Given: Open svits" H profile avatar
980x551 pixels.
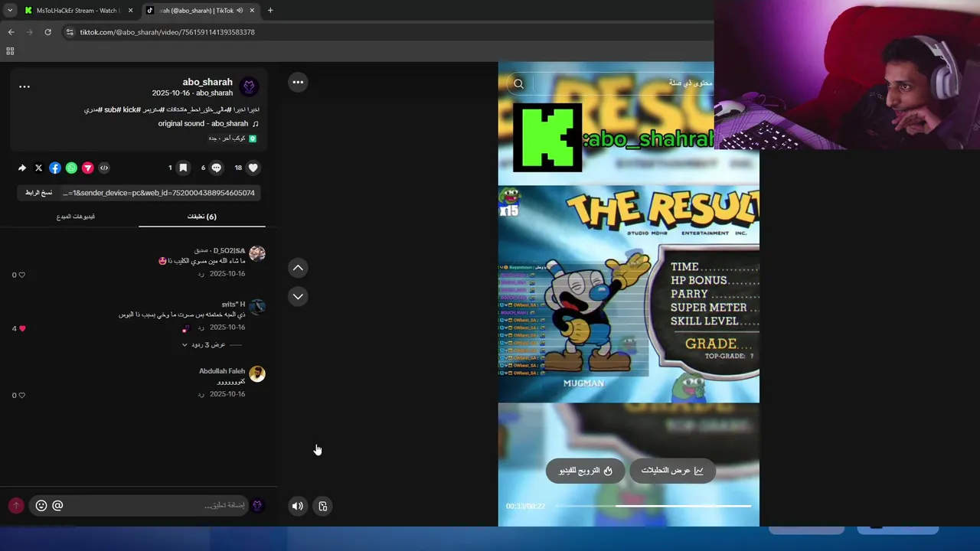Looking at the screenshot, I should (x=257, y=307).
